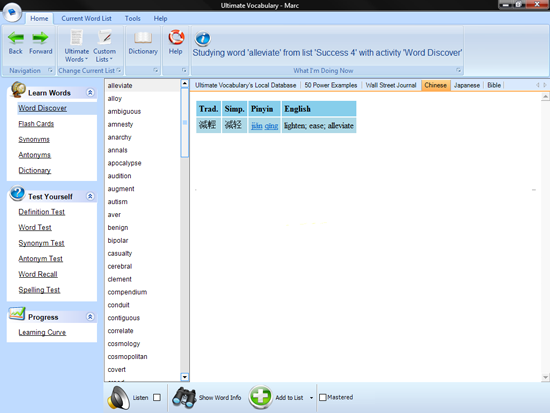Open the Dictionary book icon

143,38
